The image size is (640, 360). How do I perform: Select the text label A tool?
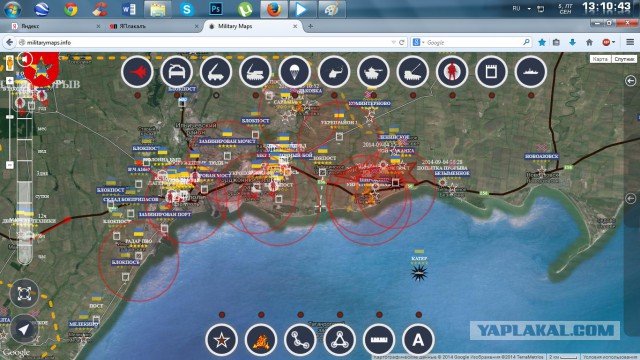(418, 340)
